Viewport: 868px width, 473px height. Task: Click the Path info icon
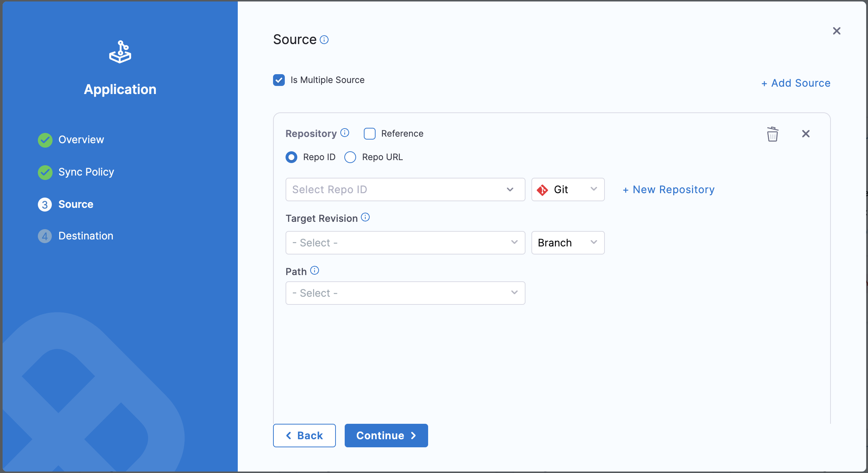click(315, 270)
